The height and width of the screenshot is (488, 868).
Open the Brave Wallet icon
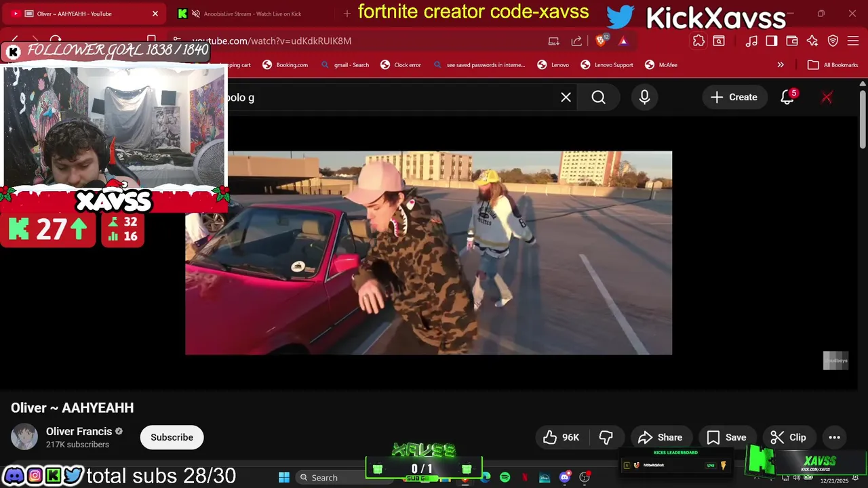(x=792, y=41)
